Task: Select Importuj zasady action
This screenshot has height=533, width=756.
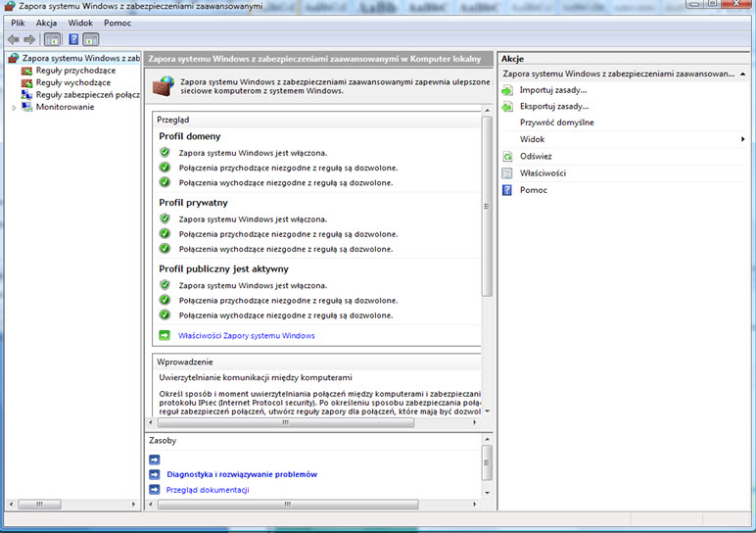Action: click(x=553, y=90)
